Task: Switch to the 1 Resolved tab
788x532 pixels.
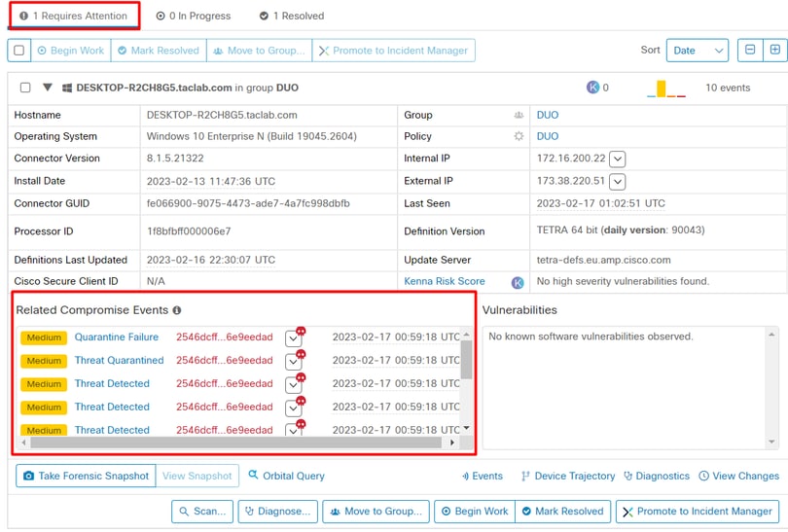Action: pyautogui.click(x=292, y=16)
